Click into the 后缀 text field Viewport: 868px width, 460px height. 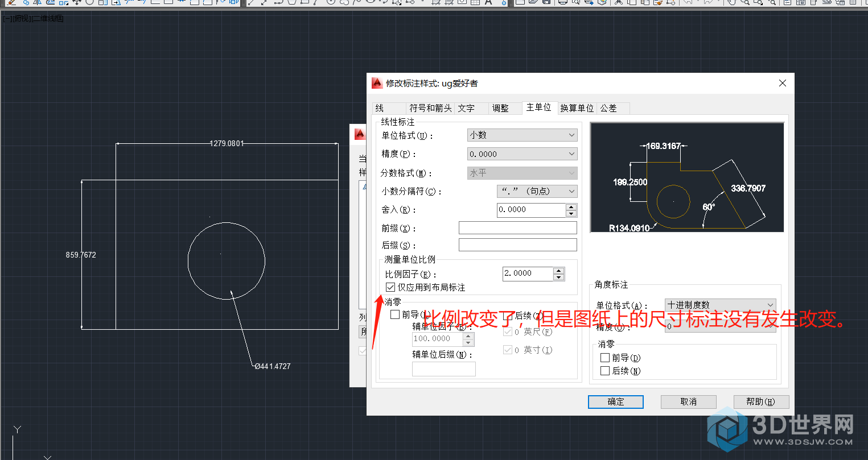(x=517, y=244)
